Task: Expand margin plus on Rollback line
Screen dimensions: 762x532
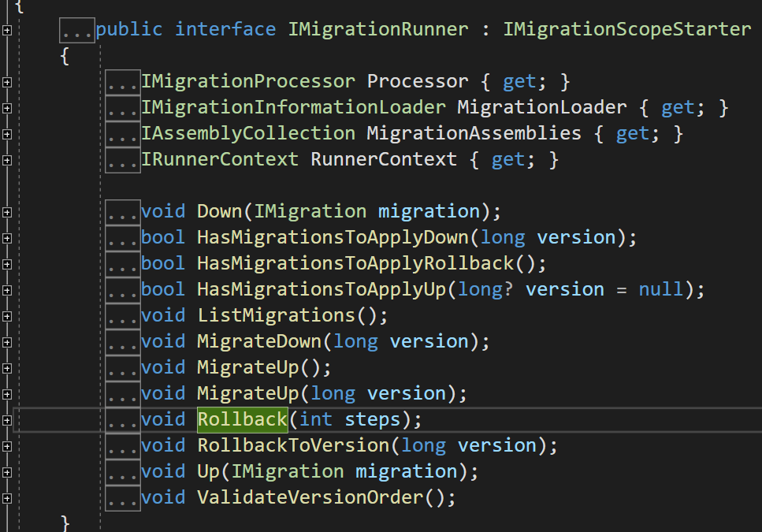Action: pos(7,420)
